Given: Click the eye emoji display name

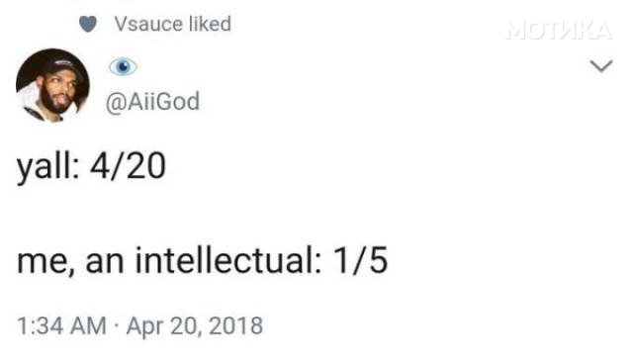Looking at the screenshot, I should (123, 66).
